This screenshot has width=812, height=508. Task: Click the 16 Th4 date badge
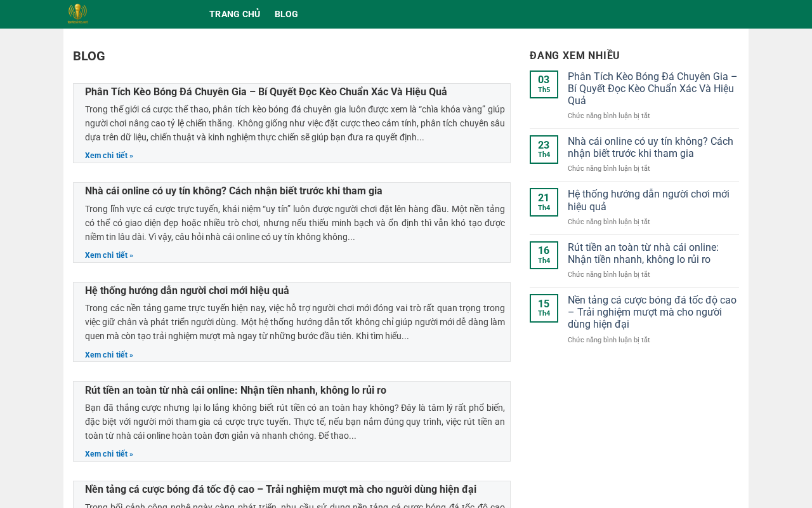(x=544, y=255)
